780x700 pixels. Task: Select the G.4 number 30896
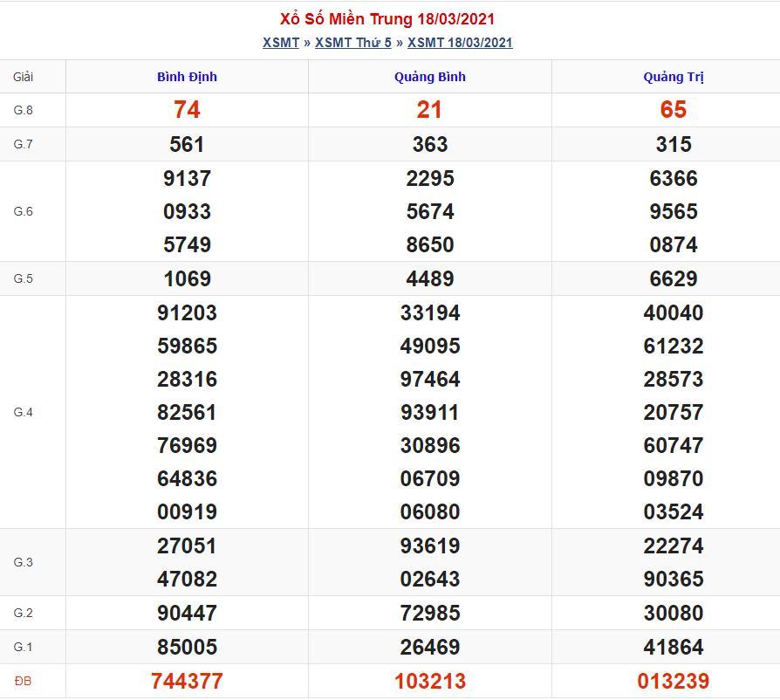430,445
